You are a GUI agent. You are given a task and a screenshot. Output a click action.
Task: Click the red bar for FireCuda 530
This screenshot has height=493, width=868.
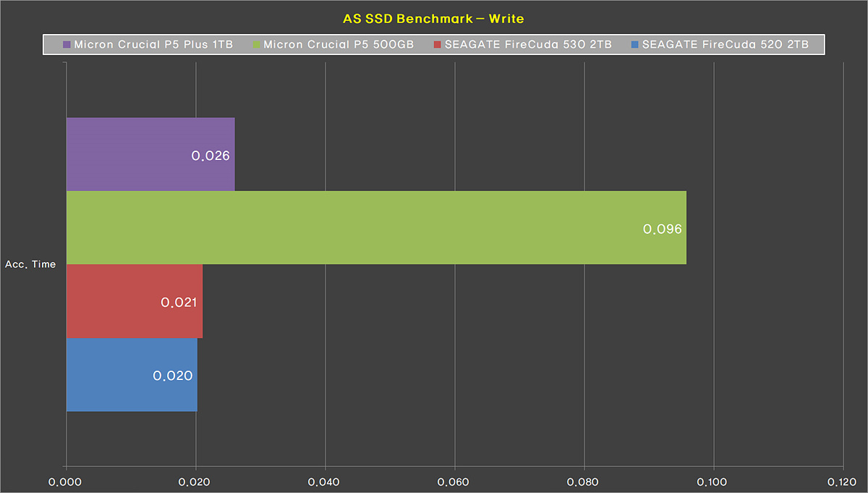[x=135, y=301]
